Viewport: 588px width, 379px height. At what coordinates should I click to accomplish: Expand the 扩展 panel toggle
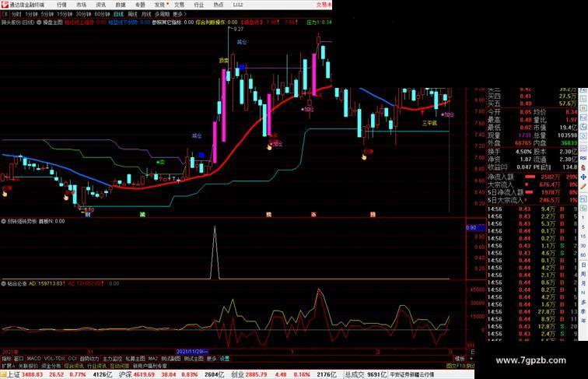click(8, 366)
